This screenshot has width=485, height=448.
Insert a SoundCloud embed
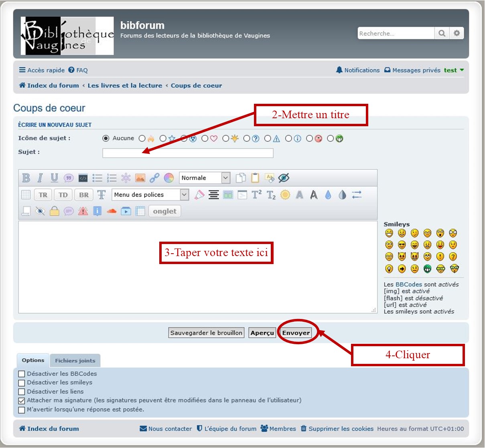tap(112, 211)
